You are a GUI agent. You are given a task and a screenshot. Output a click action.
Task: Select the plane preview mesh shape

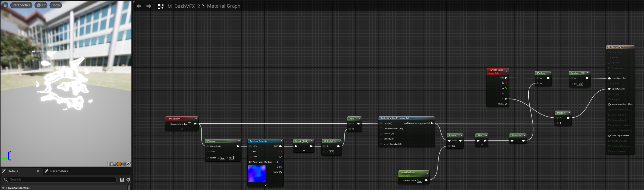point(119,164)
